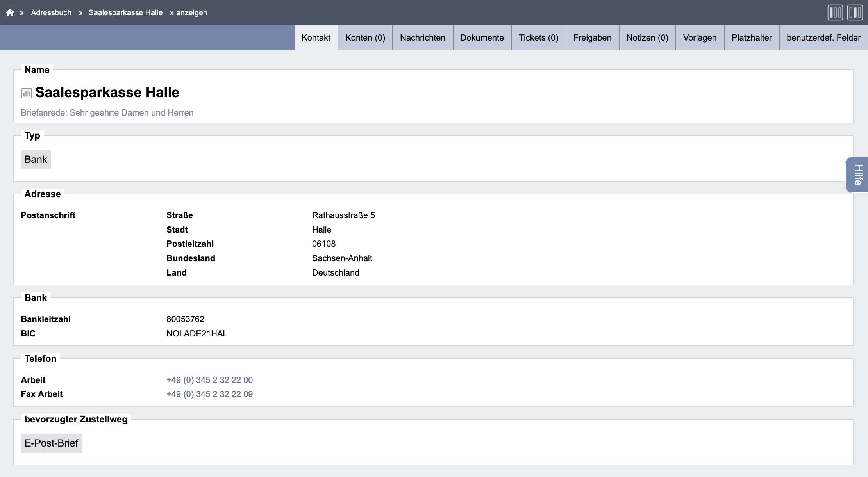Viewport: 868px width, 477px height.
Task: Click the Telefon section title
Action: pos(40,358)
